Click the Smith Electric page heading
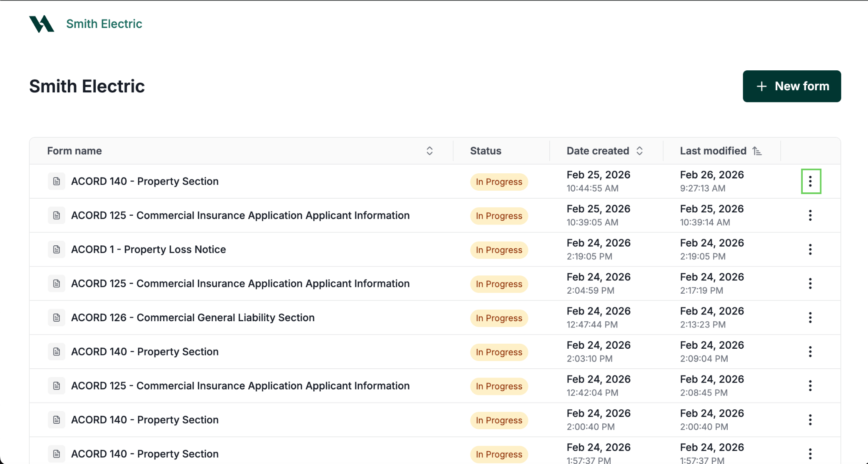This screenshot has width=868, height=464. click(87, 86)
